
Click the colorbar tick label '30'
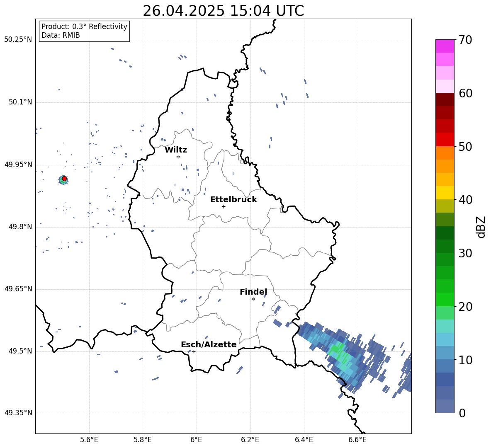[465, 253]
